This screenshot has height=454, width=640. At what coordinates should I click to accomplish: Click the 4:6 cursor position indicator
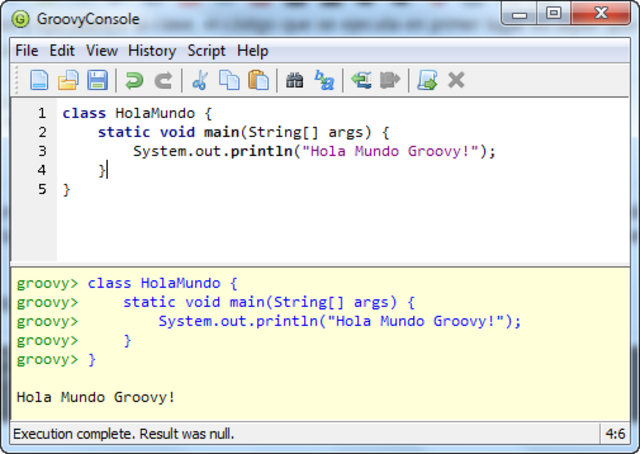coord(615,434)
